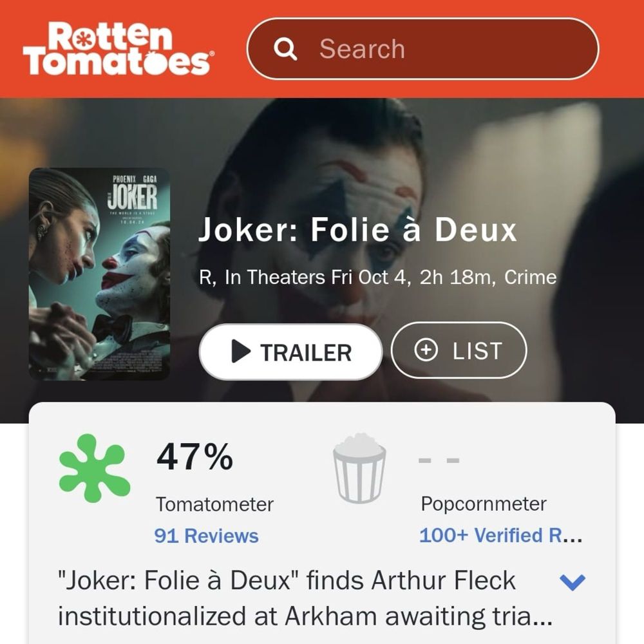Click the rating and runtime info line
The width and height of the screenshot is (644, 644).
[x=378, y=277]
